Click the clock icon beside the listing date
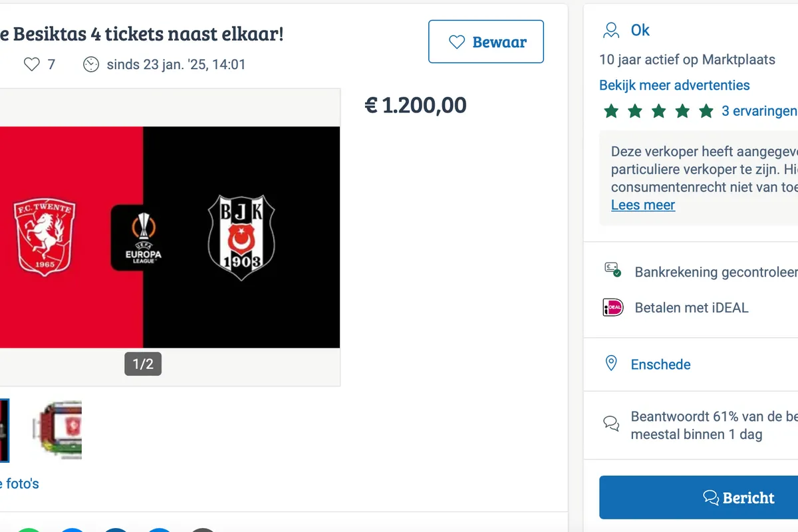The height and width of the screenshot is (532, 798). [x=90, y=64]
